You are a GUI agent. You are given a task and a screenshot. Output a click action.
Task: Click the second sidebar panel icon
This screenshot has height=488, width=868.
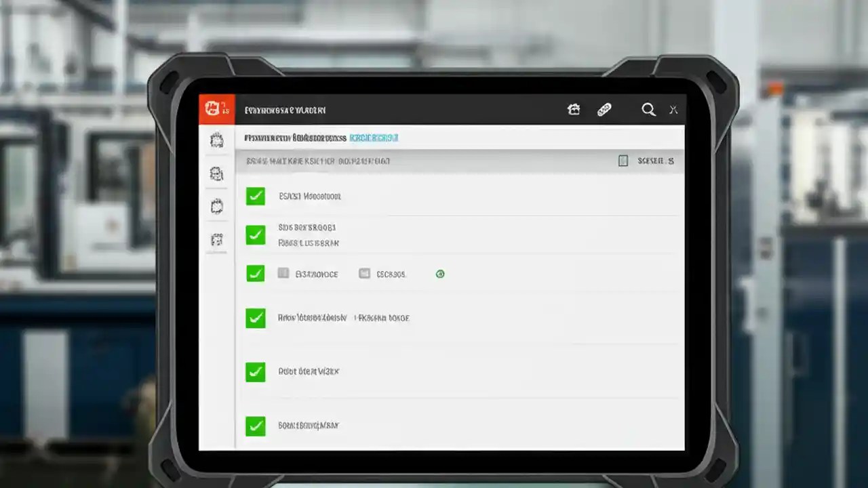tap(217, 174)
